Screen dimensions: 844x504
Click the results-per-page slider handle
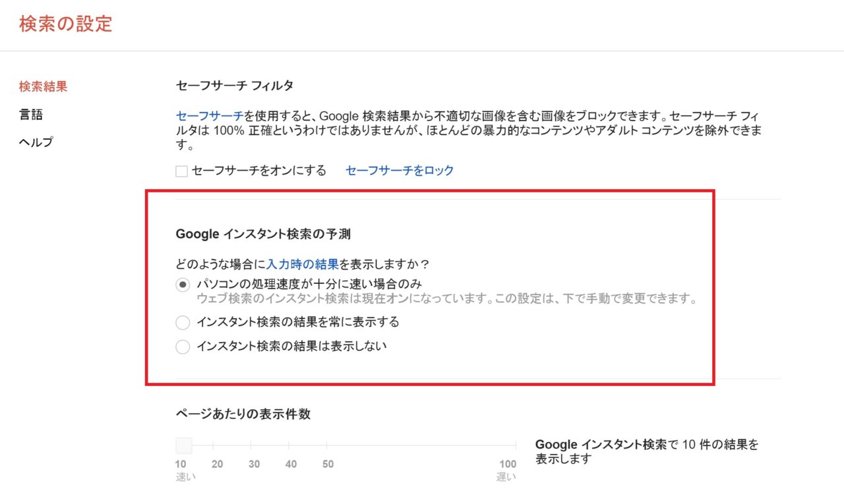[183, 445]
